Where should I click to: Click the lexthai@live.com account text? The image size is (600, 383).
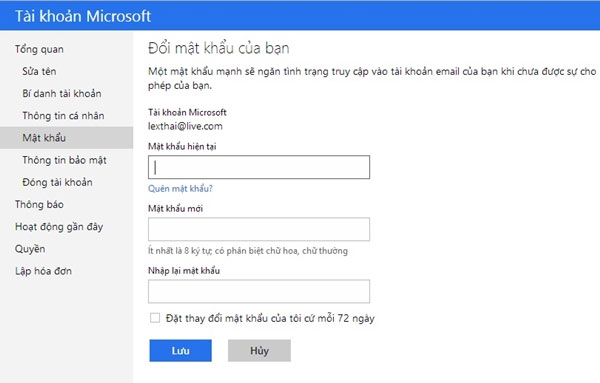pos(185,126)
